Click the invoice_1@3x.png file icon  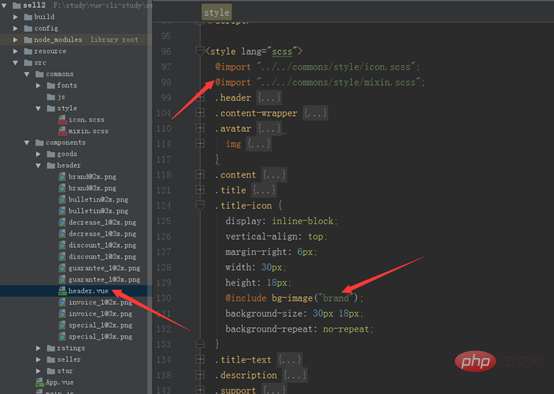[x=63, y=314]
